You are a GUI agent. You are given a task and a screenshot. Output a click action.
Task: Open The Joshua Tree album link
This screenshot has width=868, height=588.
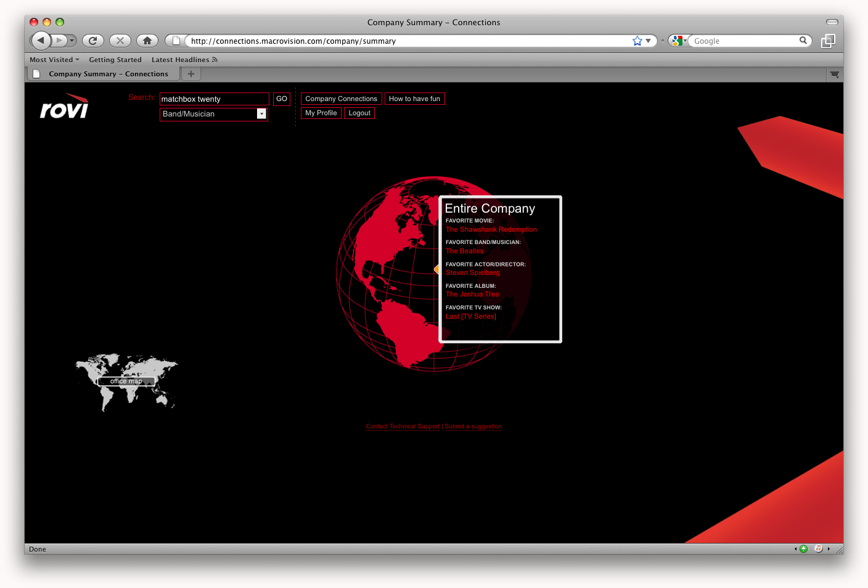pyautogui.click(x=473, y=295)
